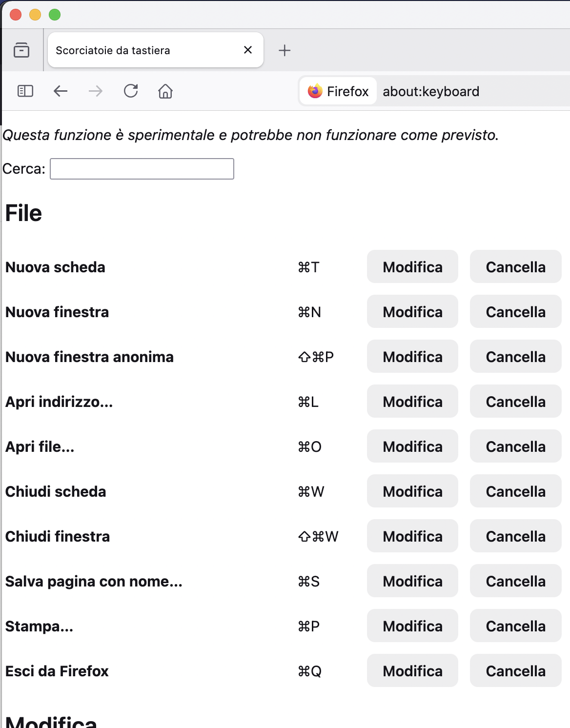570x728 pixels.
Task: Click the address bar showing about:keyboard
Action: tap(432, 91)
